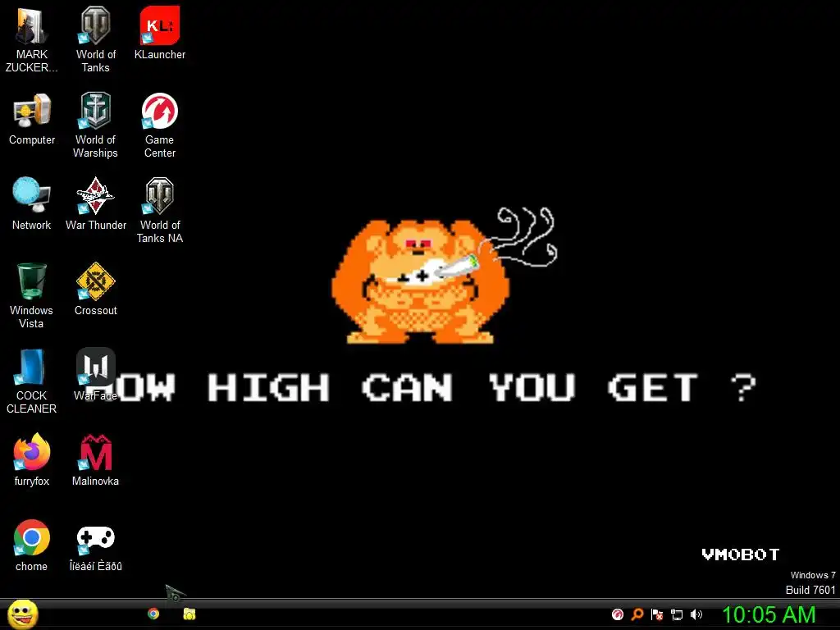Click the orange magnifier tray icon

(x=637, y=614)
